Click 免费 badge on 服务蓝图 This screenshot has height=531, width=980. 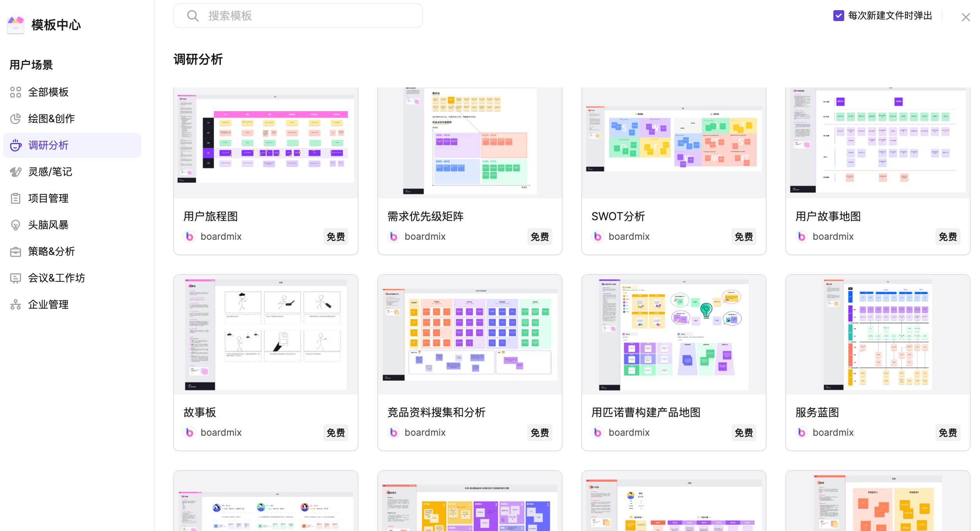point(948,433)
